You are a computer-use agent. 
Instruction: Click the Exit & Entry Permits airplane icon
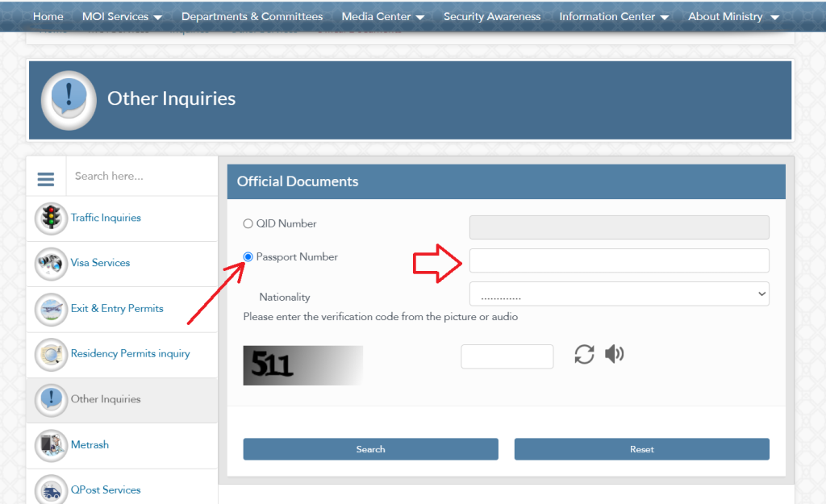[x=51, y=309]
